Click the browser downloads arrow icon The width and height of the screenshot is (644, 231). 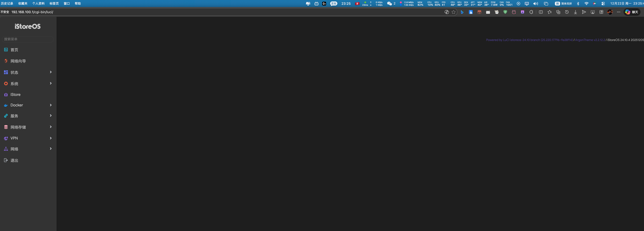point(575,12)
